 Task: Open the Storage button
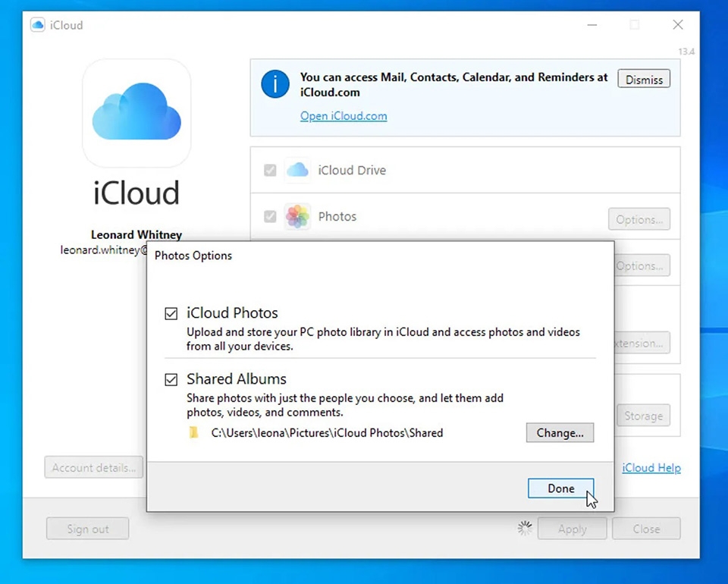coord(644,416)
